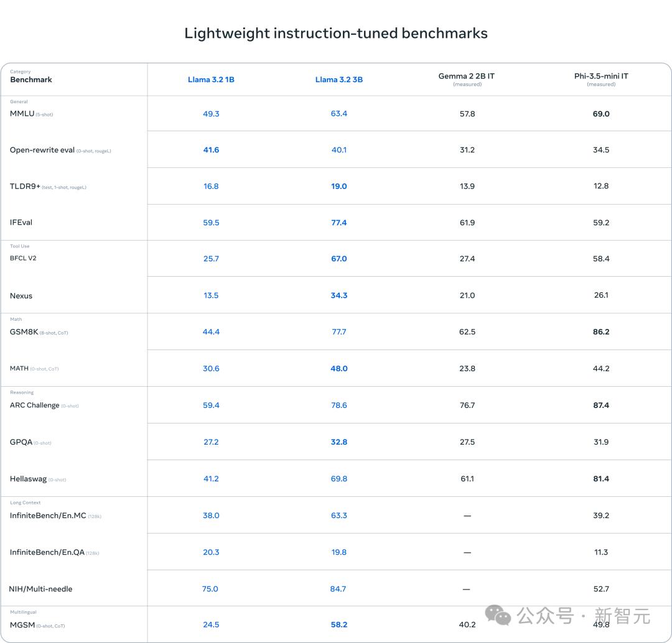This screenshot has width=672, height=643.
Task: Click the page title 'Lightweight instruction-tuned benchmarks'
Action: pos(336,33)
